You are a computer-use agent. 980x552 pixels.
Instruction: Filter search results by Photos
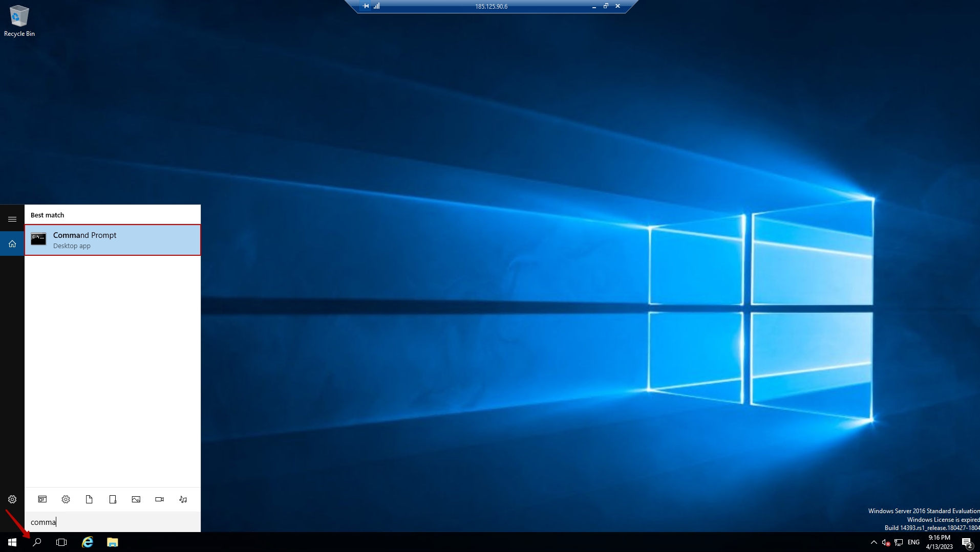point(136,499)
